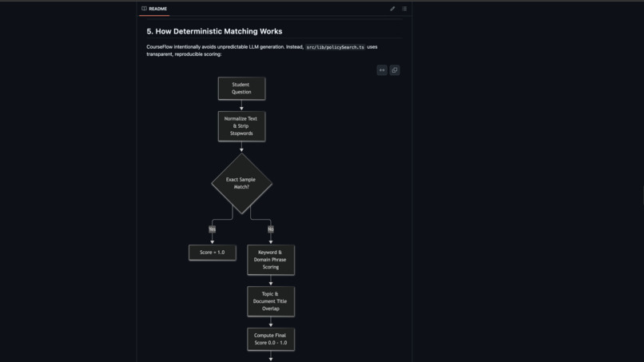Copy the mermaid diagram source

click(x=394, y=70)
